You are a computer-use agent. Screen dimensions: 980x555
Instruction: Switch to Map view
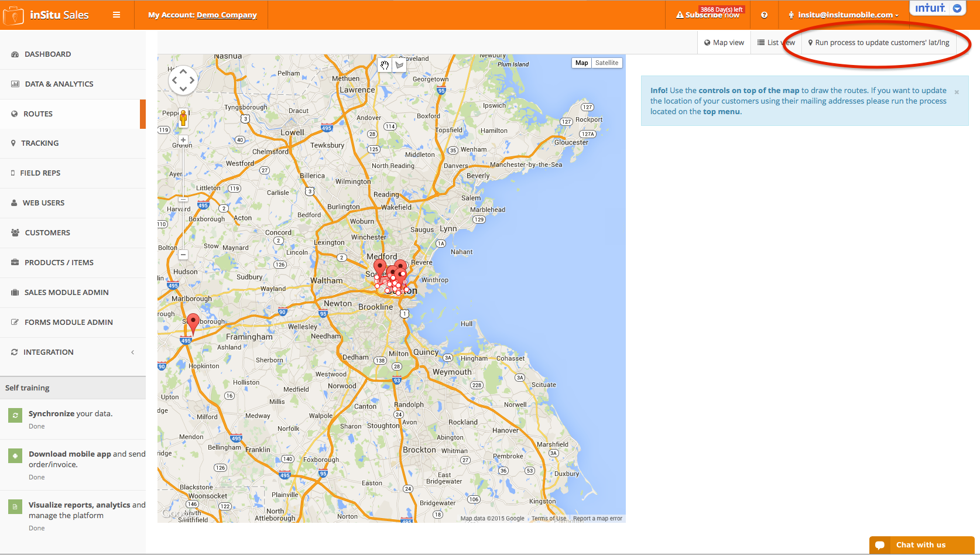(x=724, y=43)
